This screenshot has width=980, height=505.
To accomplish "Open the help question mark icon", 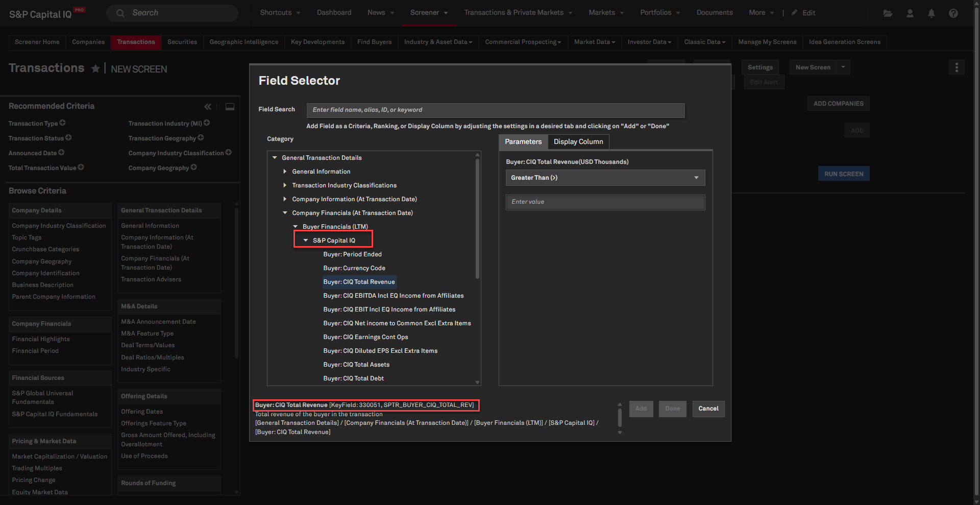I will point(953,13).
